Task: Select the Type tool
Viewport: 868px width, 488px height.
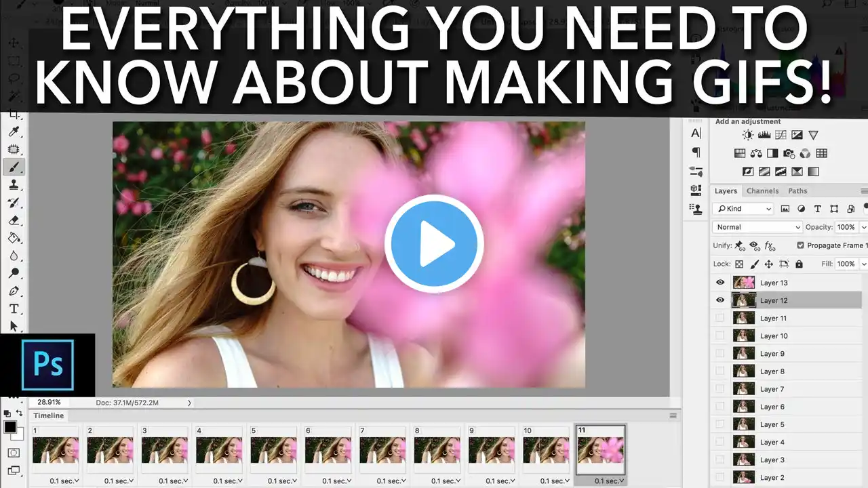Action: point(14,308)
